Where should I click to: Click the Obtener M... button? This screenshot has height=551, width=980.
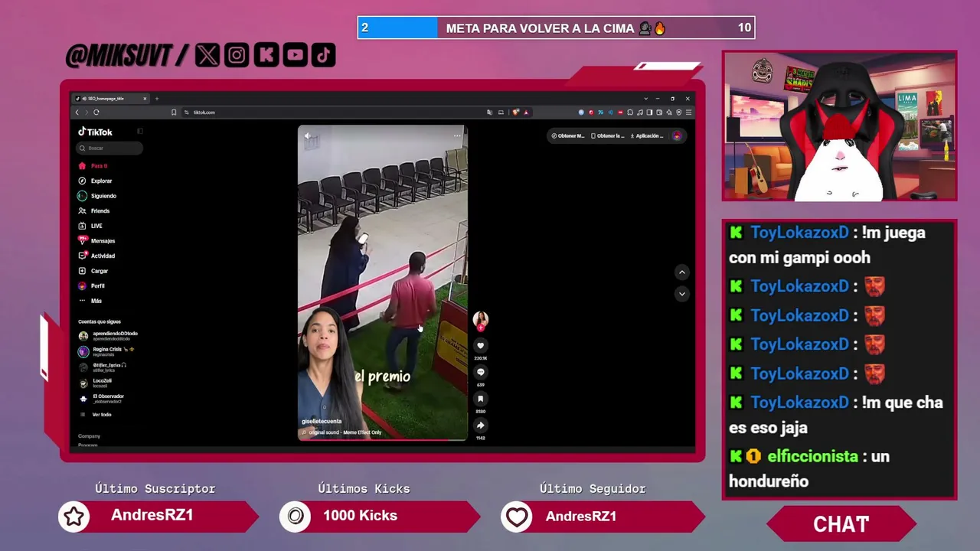(x=567, y=136)
